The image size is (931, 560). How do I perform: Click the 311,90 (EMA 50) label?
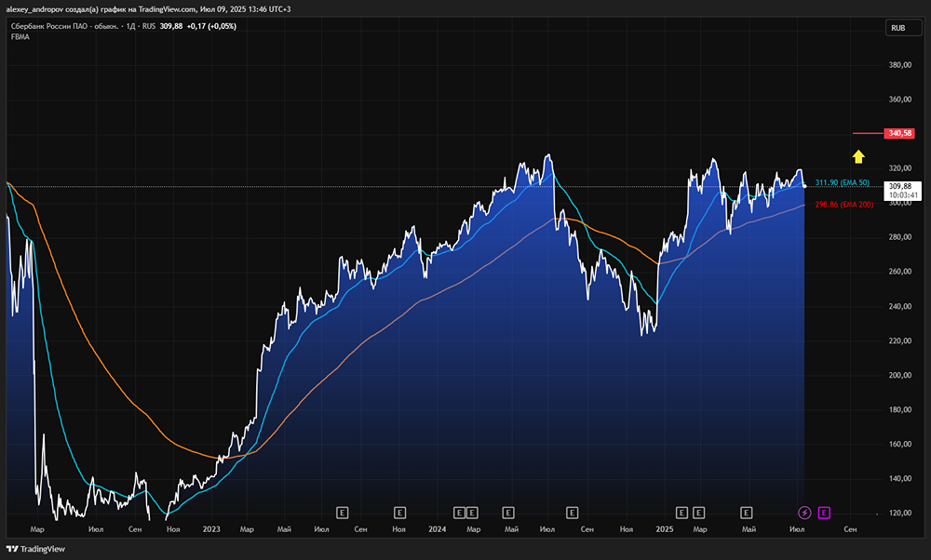pyautogui.click(x=842, y=182)
